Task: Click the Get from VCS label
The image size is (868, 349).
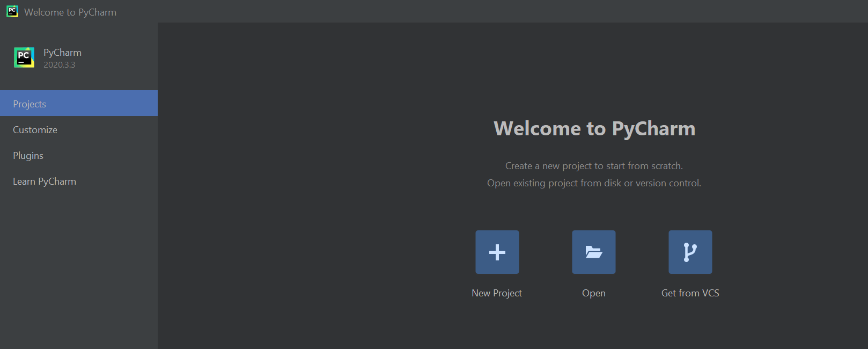Action: [x=690, y=293]
